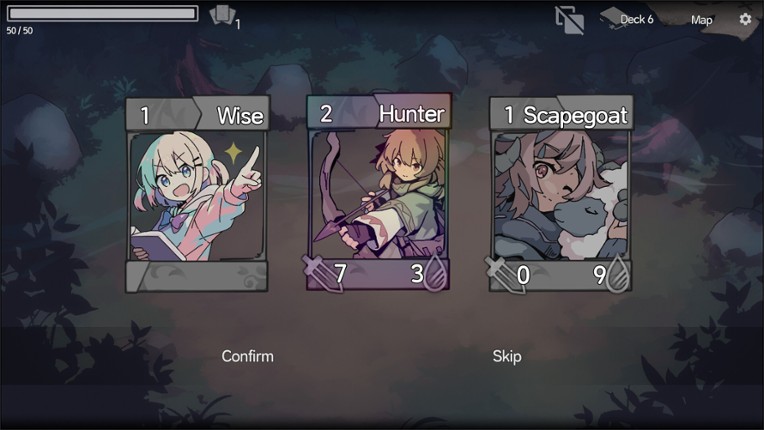Click the Scapegoat sword attack icon
The width and height of the screenshot is (764, 430).
[504, 275]
